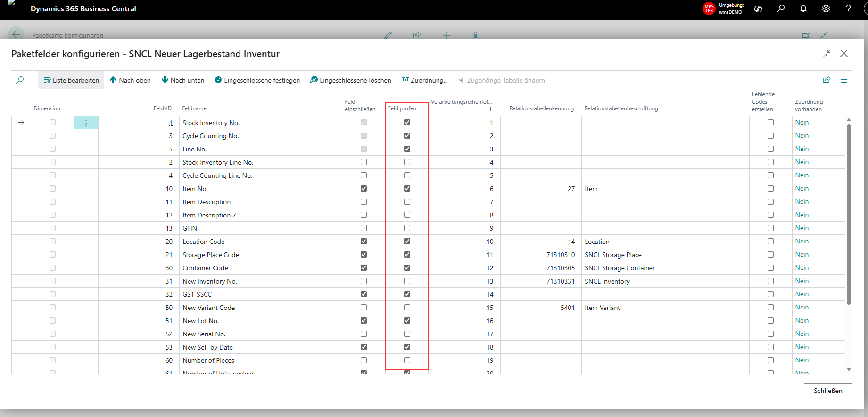Open the notifications bell
868x417 pixels.
click(803, 8)
